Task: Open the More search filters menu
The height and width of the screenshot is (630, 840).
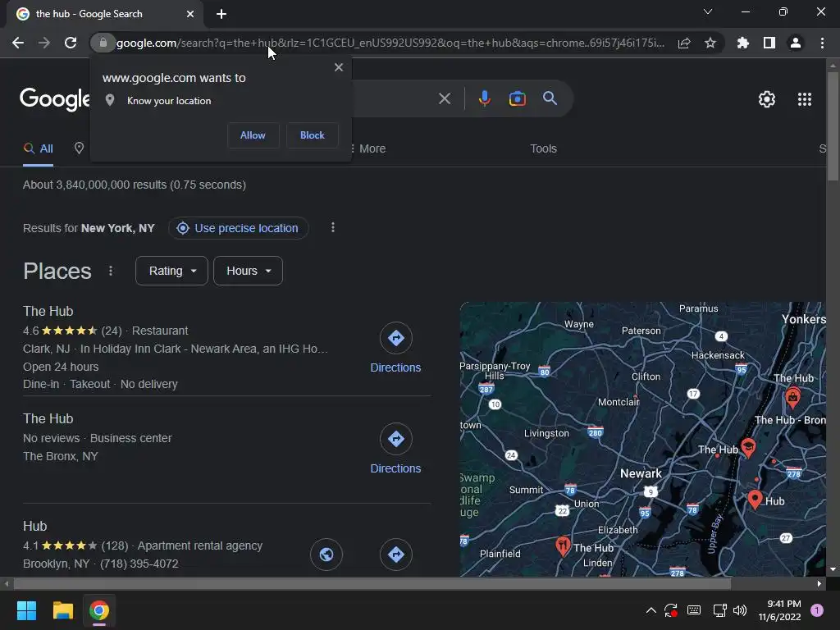Action: click(x=368, y=148)
